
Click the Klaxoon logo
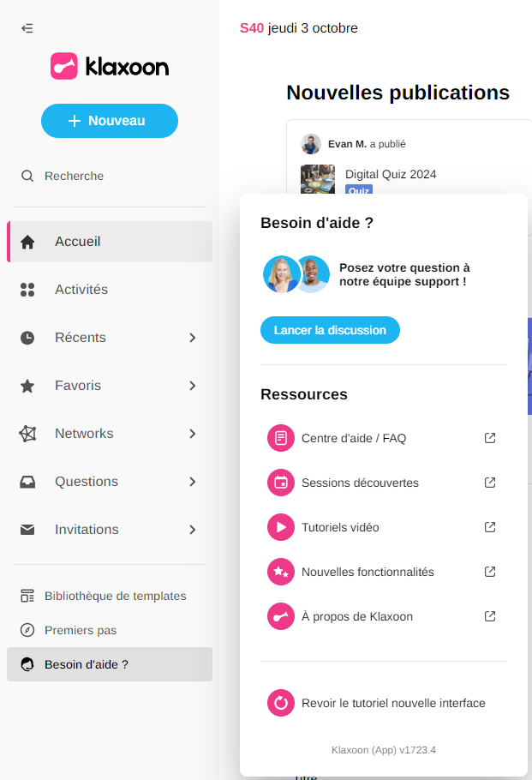click(x=110, y=67)
